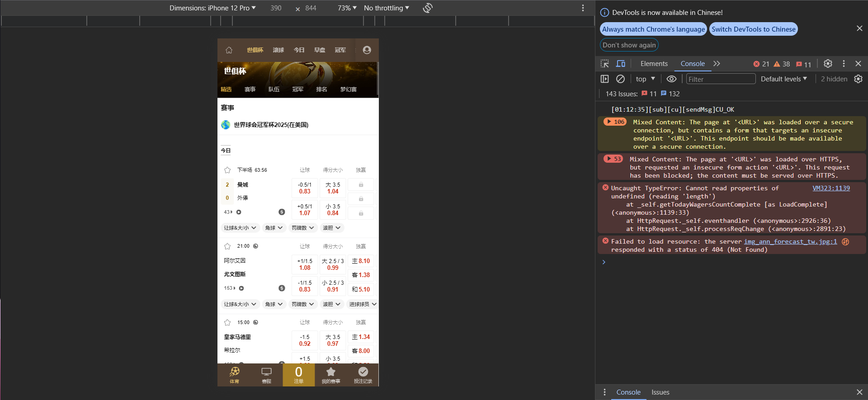Screen dimensions: 868x400
Task: Select the 滚球 tab in app header
Action: click(x=278, y=50)
